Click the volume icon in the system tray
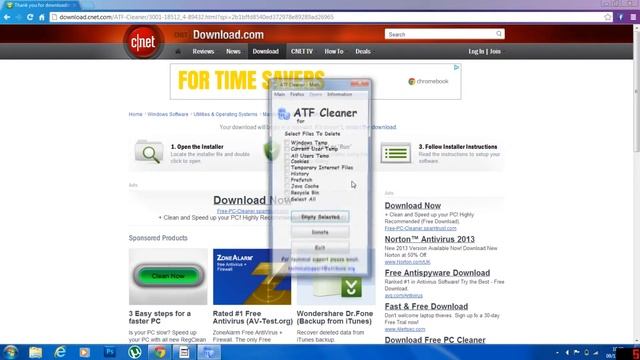Screen dimensions: 640x360 [567, 352]
